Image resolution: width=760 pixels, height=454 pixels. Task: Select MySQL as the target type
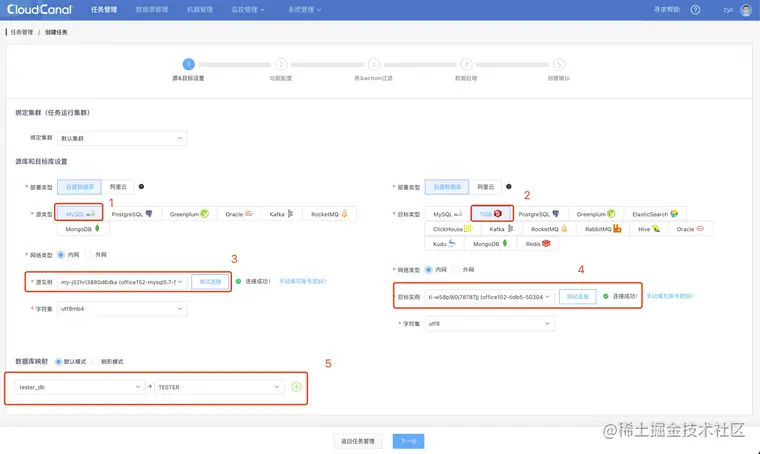pos(448,214)
